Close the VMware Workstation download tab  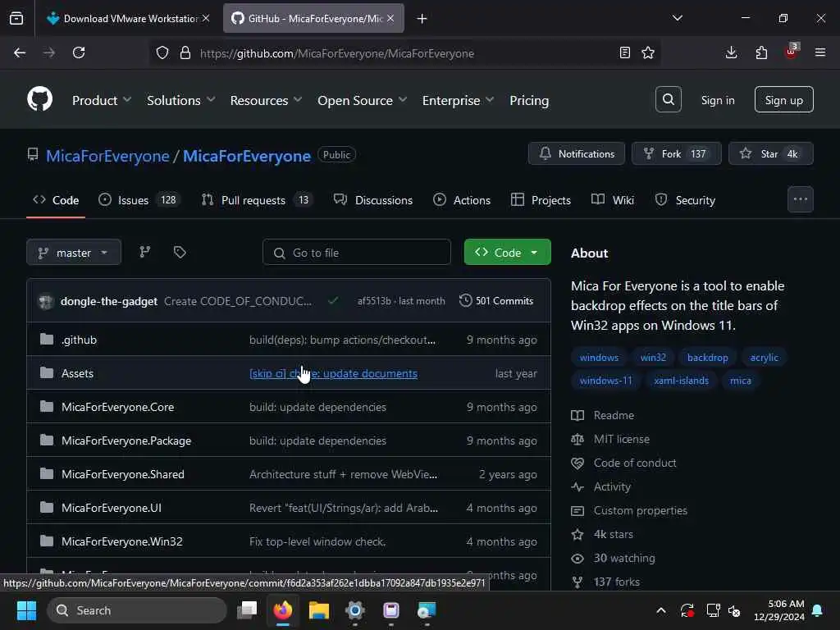(206, 18)
